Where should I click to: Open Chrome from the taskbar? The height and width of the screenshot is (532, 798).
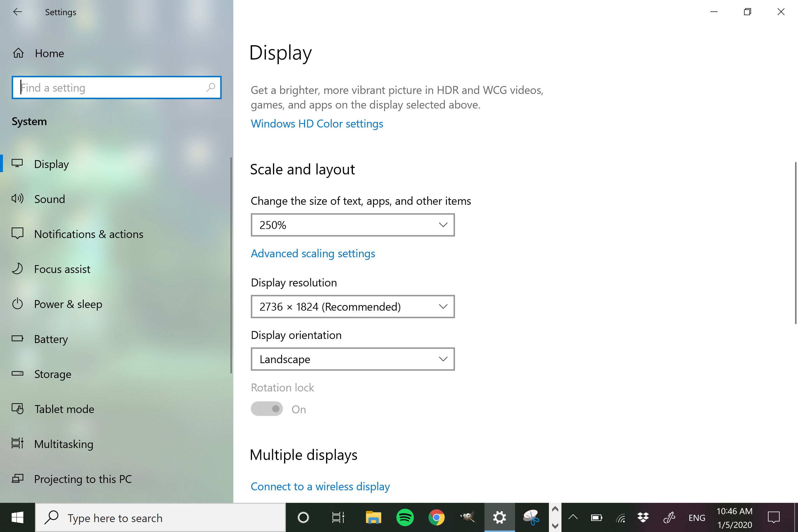click(x=436, y=517)
